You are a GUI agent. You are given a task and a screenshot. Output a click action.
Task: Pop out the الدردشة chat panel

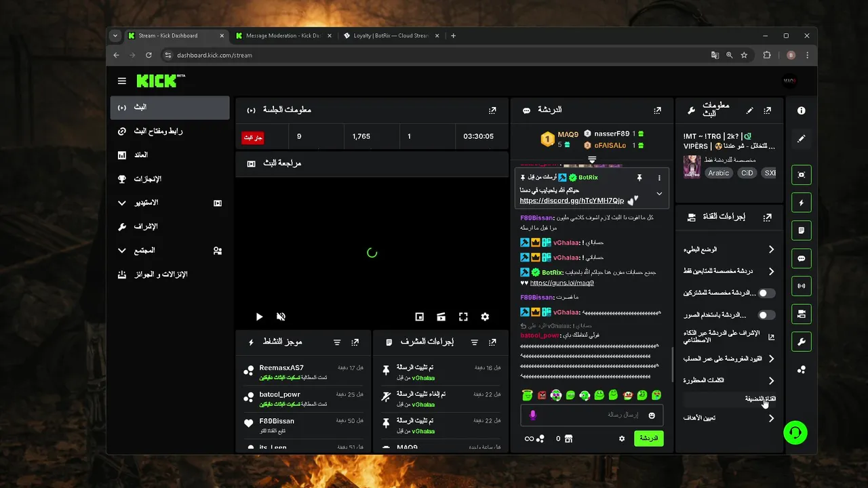tap(657, 110)
